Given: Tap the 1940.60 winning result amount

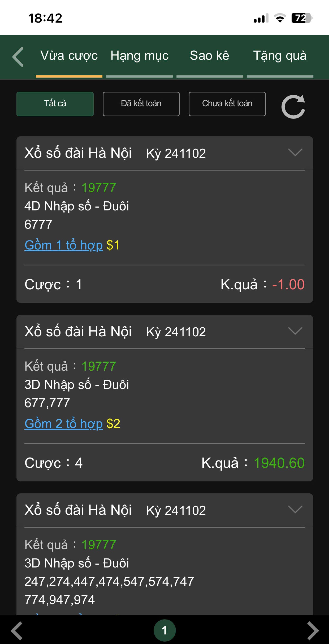Looking at the screenshot, I should click(279, 463).
